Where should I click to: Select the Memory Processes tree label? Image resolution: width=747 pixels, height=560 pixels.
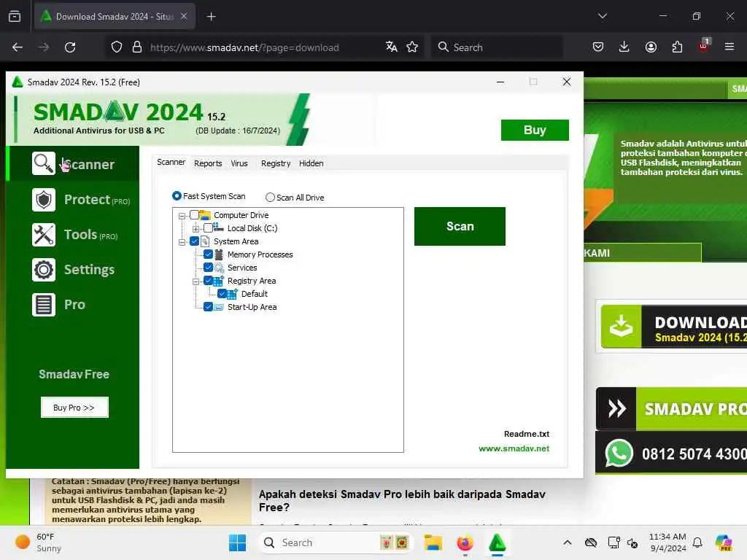click(260, 254)
